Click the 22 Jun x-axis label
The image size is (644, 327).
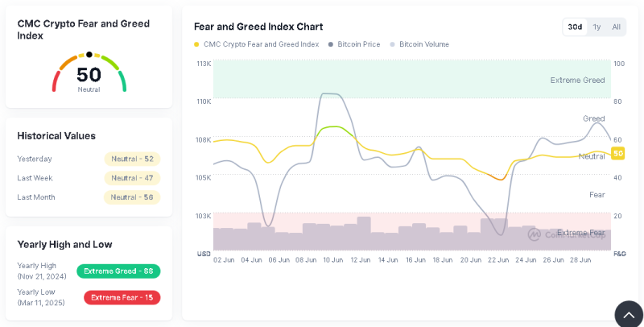click(498, 260)
